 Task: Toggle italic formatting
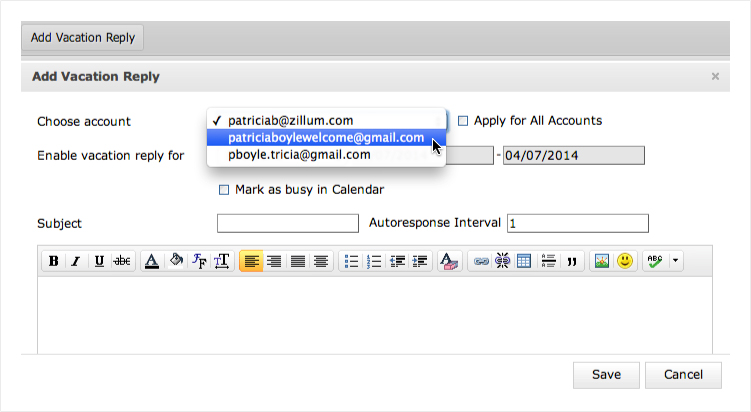[76, 261]
